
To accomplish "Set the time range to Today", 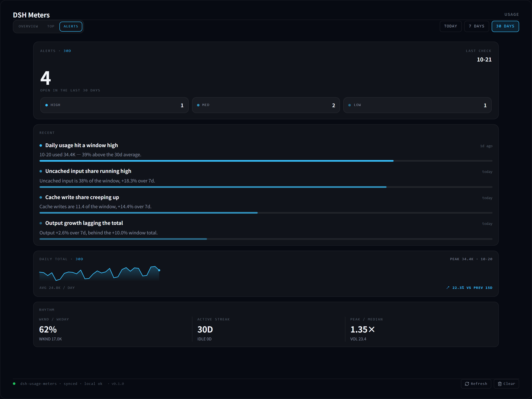I will click(x=451, y=26).
